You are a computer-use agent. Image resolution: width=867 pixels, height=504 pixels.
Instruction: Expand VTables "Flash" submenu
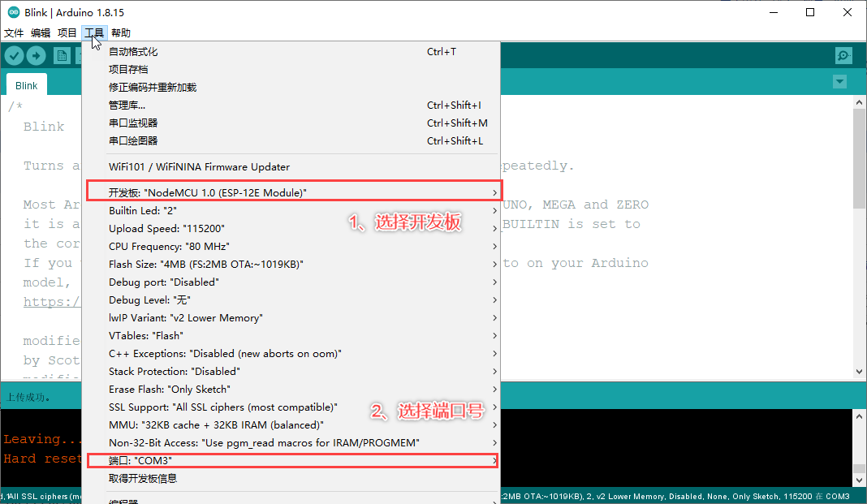[291, 335]
